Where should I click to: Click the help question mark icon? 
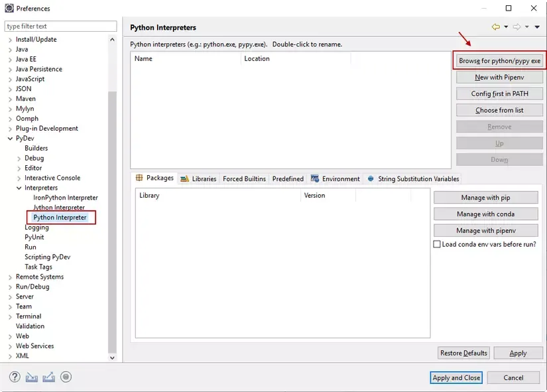(x=15, y=377)
